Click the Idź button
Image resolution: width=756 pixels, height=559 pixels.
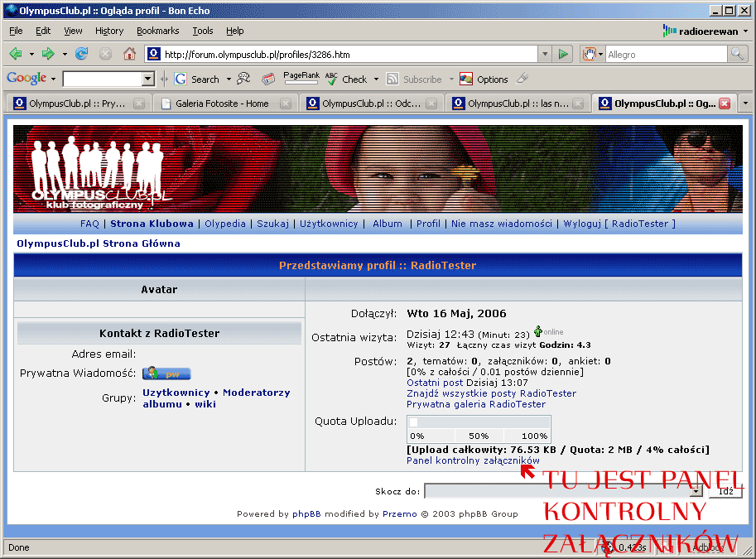pyautogui.click(x=725, y=491)
